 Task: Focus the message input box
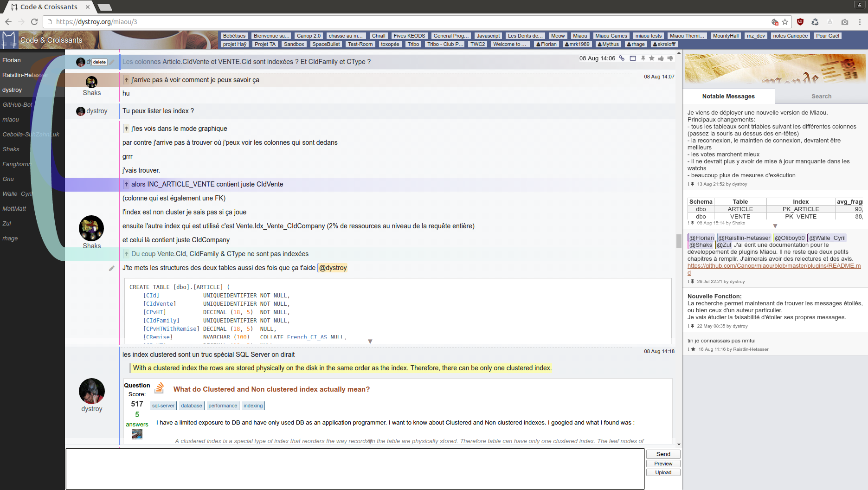pos(355,468)
